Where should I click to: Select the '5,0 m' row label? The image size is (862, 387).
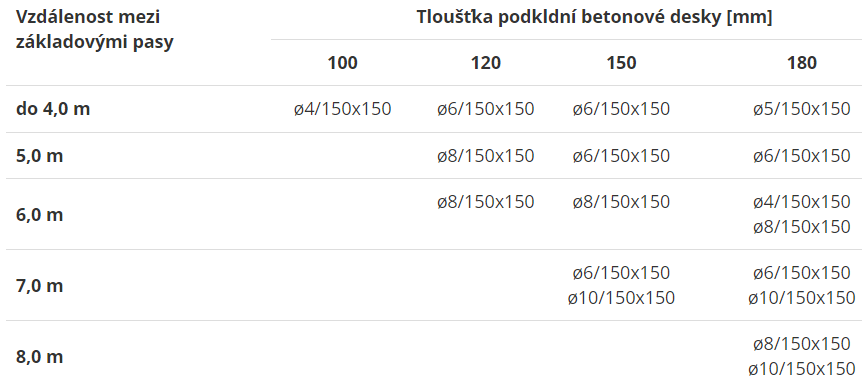39,156
